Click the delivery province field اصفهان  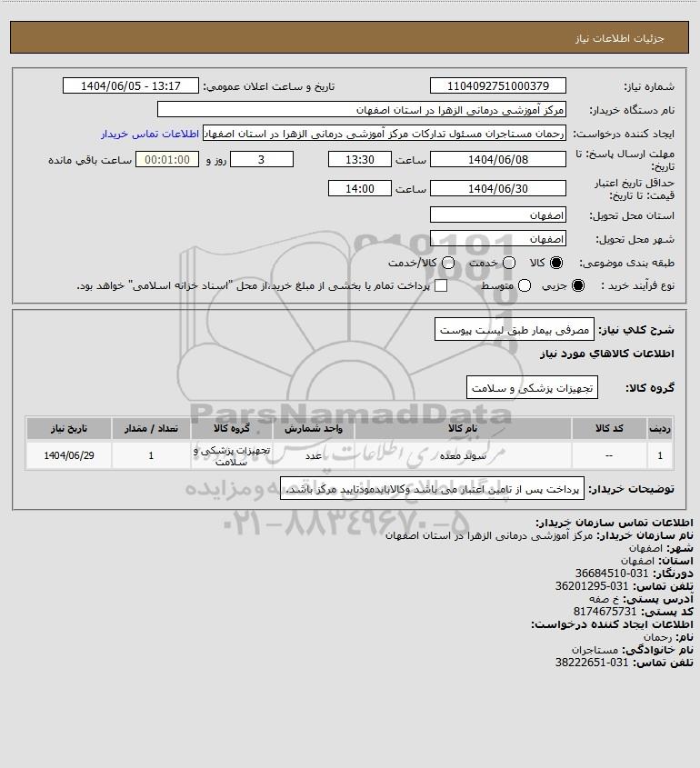tap(497, 215)
